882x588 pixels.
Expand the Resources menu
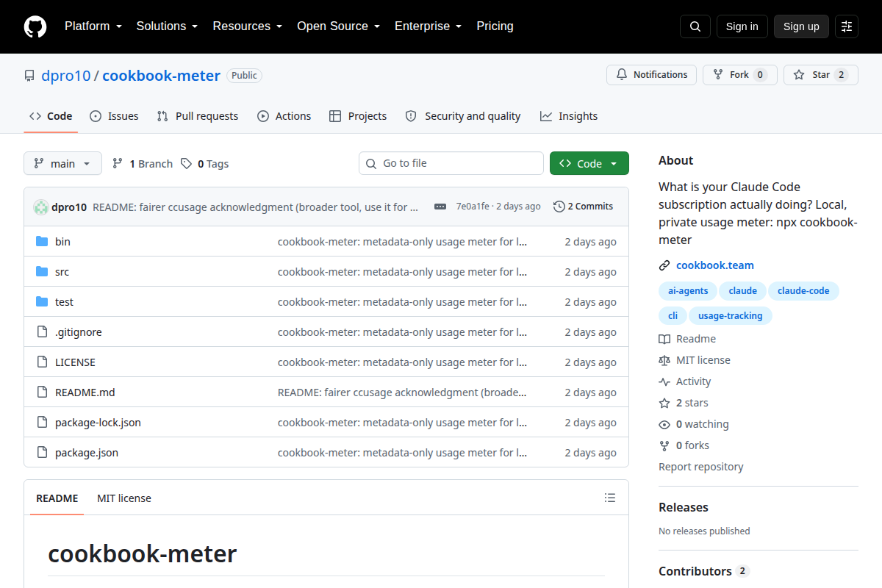coord(248,26)
